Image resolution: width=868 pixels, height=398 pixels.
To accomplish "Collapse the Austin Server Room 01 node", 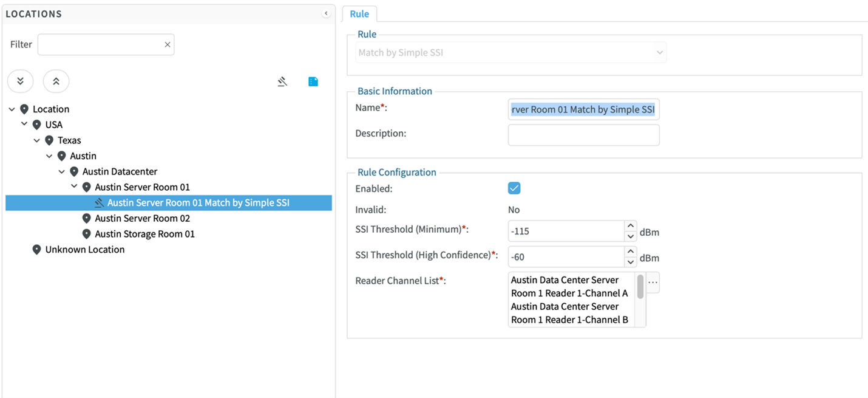I will click(x=74, y=187).
